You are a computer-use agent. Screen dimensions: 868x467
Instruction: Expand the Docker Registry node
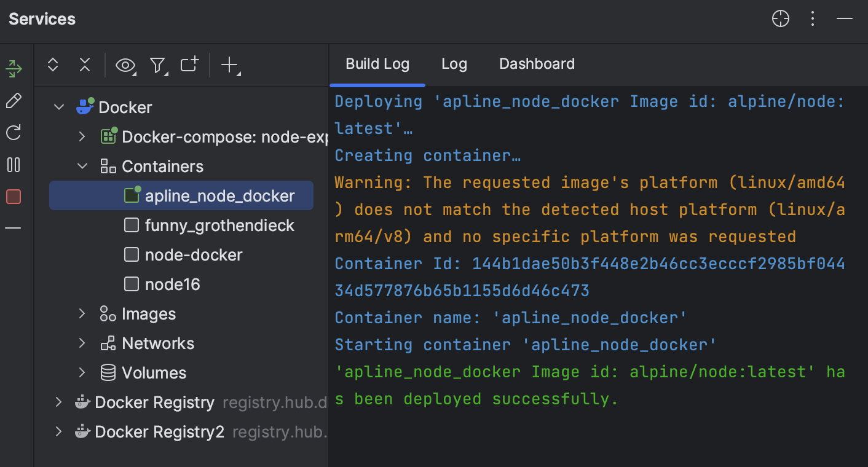[x=58, y=402]
